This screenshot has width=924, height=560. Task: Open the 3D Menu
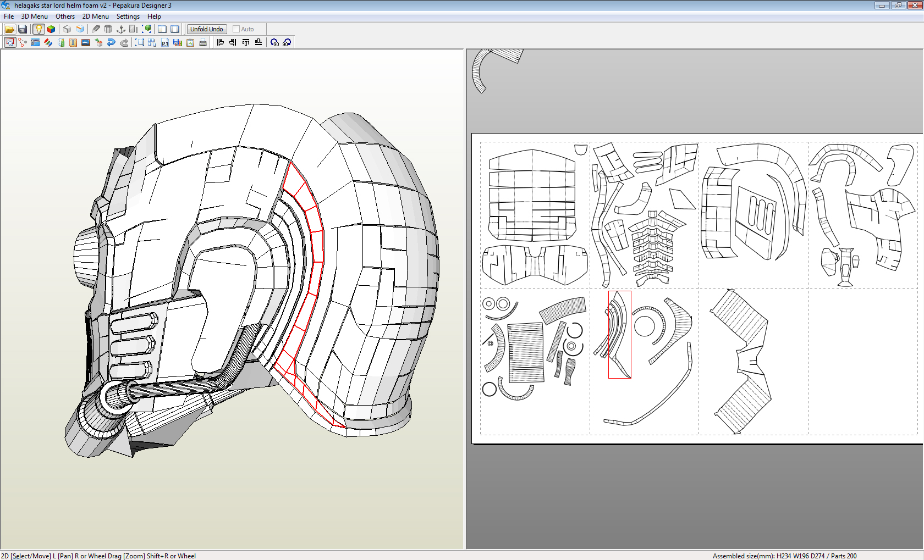point(35,16)
